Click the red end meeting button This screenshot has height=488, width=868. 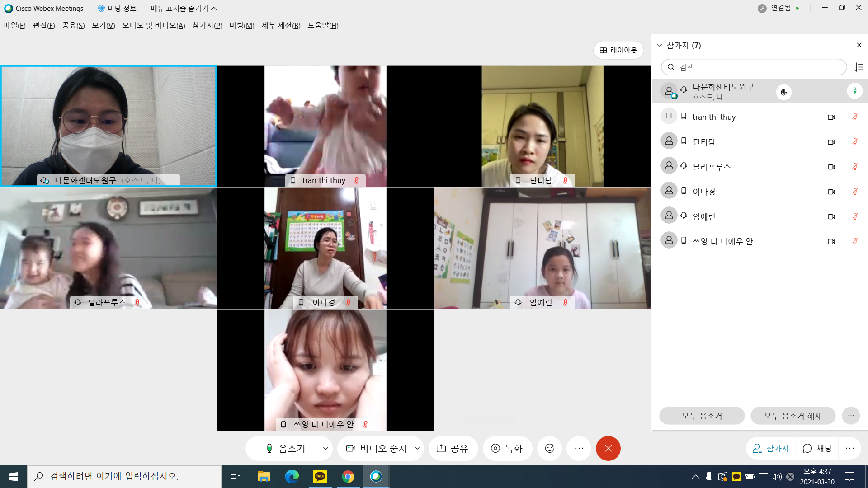(x=608, y=448)
